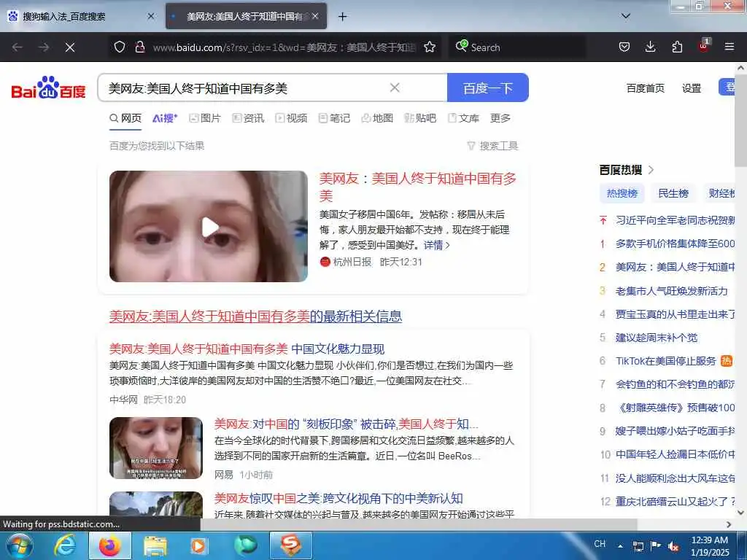The image size is (747, 560).
Task: Open the 设置 settings link
Action: (692, 88)
